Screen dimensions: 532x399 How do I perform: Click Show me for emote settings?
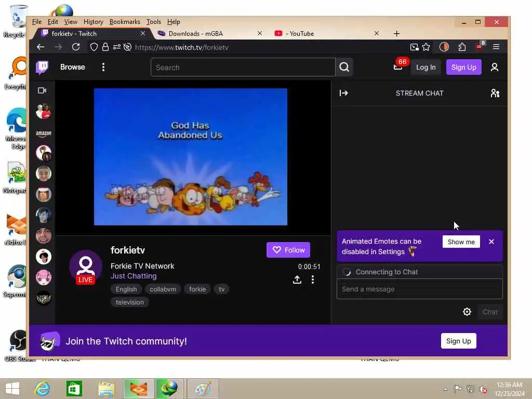pos(461,242)
